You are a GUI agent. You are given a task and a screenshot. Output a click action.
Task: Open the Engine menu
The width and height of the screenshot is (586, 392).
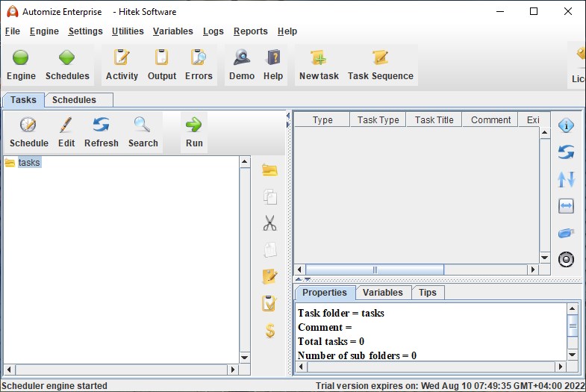(44, 31)
